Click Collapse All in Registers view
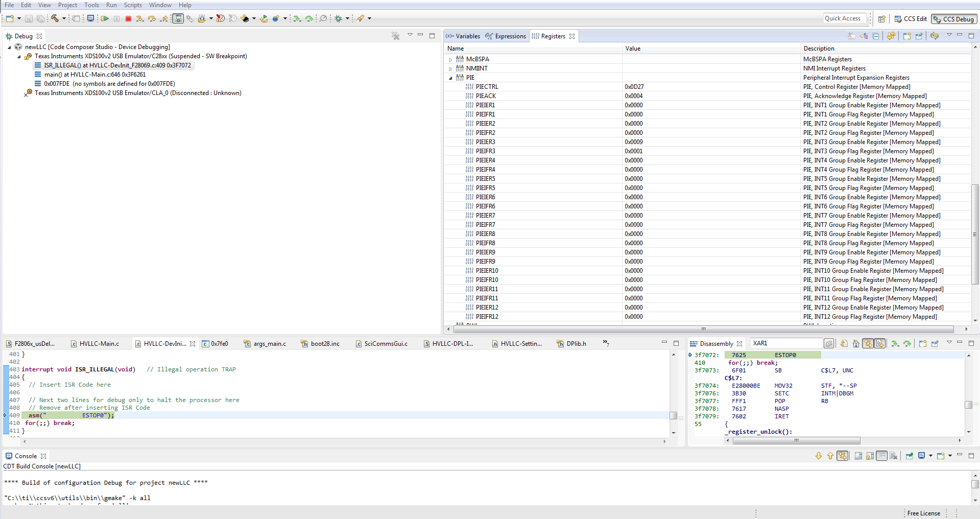 click(876, 36)
